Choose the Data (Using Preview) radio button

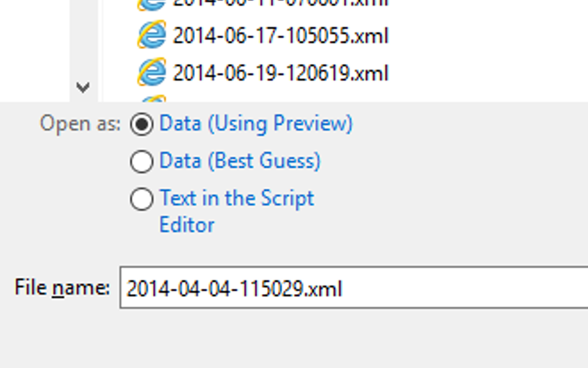pyautogui.click(x=142, y=125)
